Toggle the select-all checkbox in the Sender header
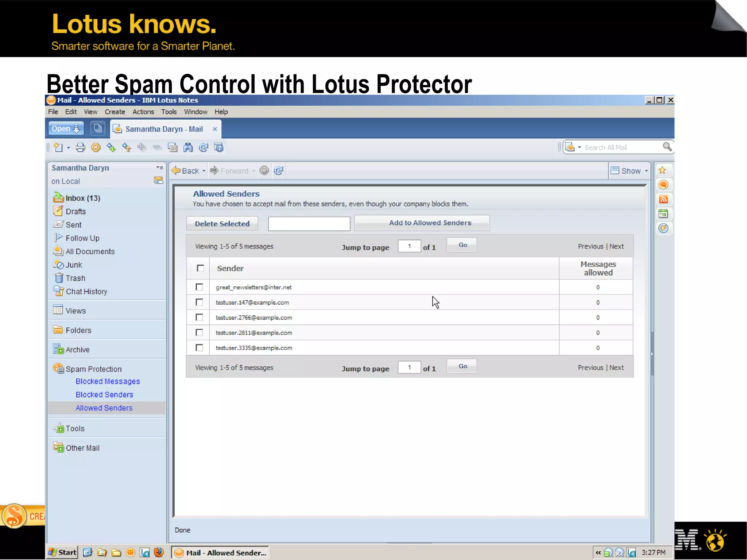Screen dimensions: 747x560 pos(200,269)
